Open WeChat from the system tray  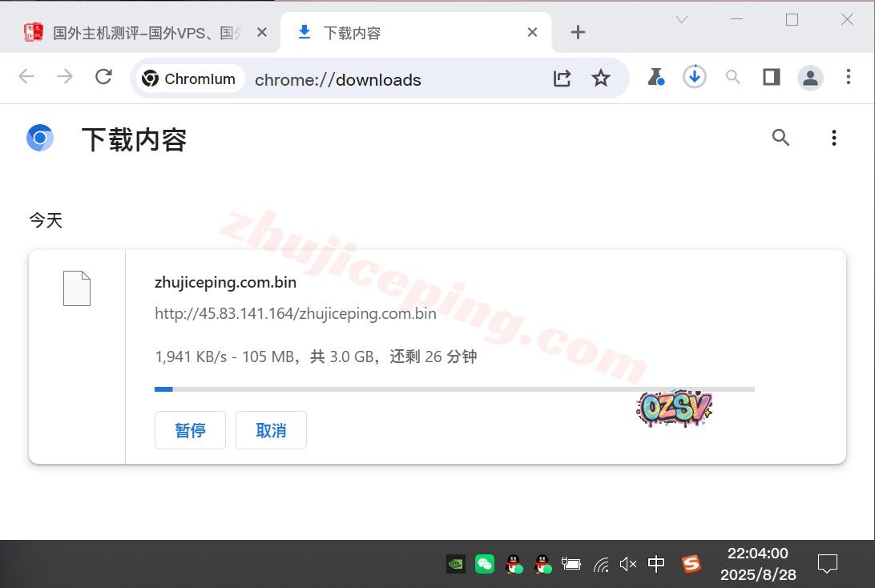pyautogui.click(x=484, y=564)
